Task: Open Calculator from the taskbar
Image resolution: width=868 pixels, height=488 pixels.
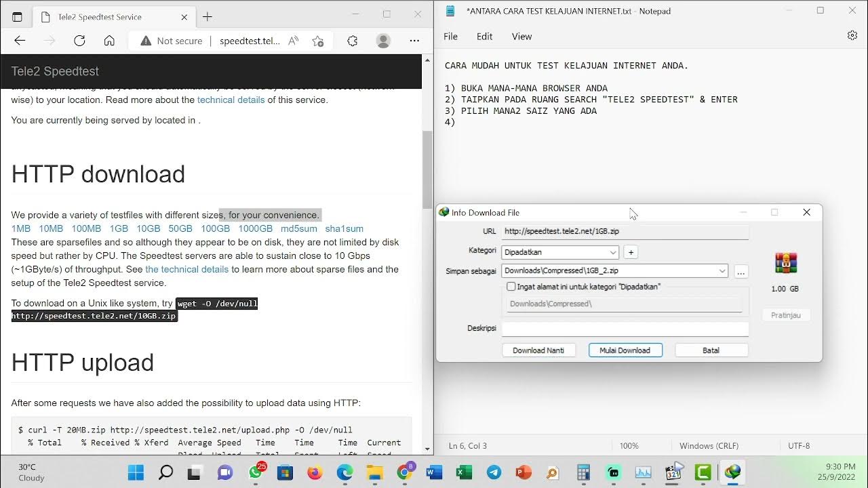Action: (x=583, y=472)
